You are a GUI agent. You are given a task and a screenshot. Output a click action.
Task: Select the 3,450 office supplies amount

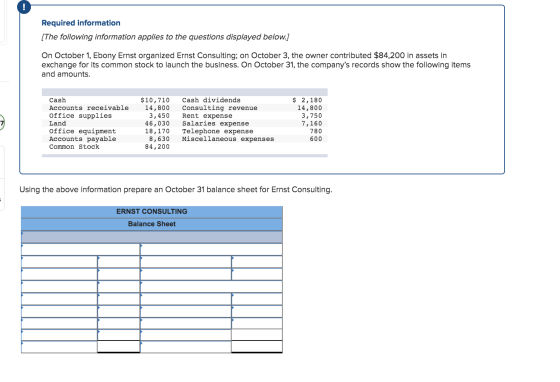coord(159,116)
